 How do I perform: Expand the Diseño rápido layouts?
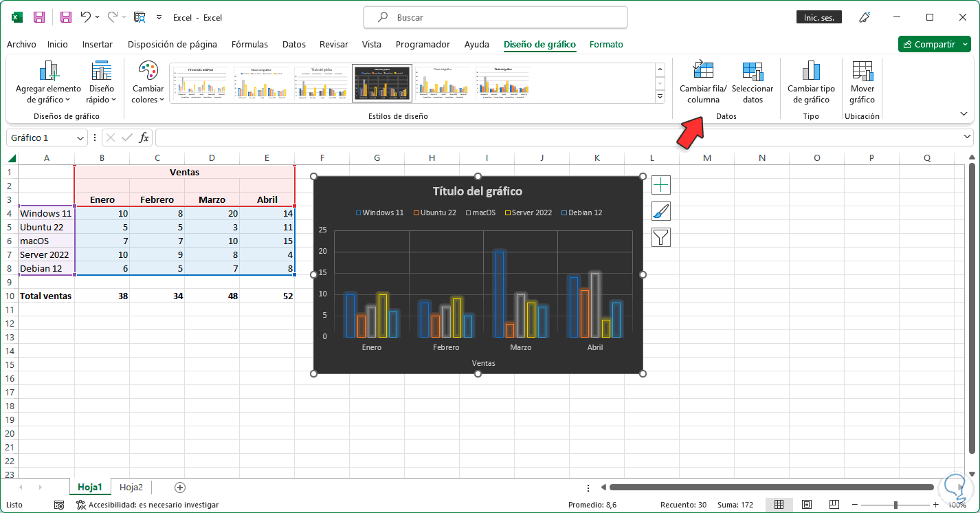(102, 83)
